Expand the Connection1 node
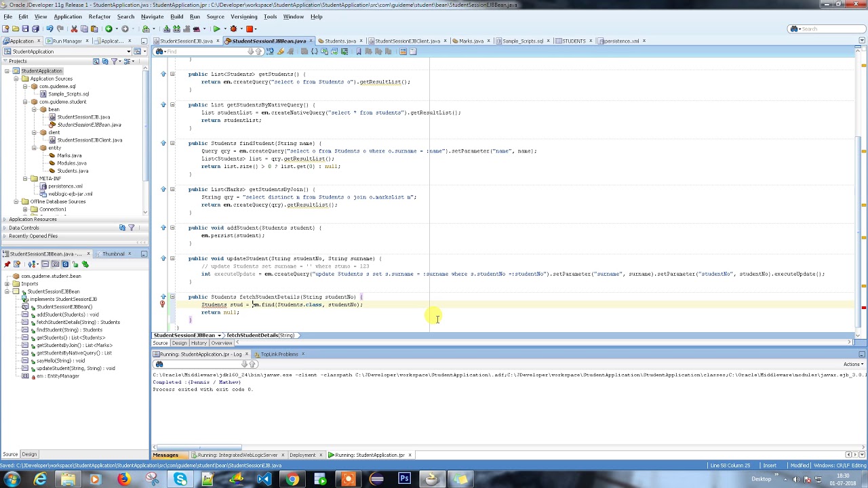Screen dimensions: 868x488 tap(25, 209)
